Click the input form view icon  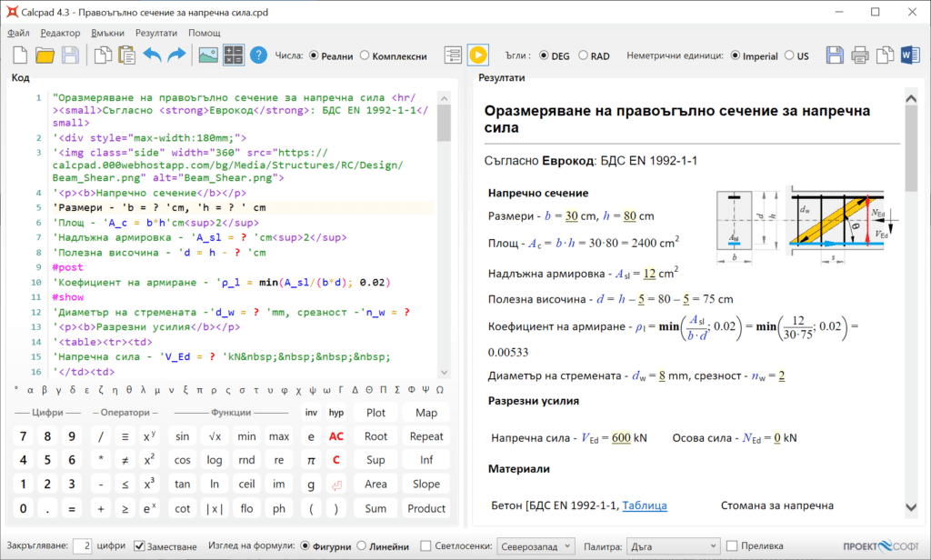pos(453,55)
